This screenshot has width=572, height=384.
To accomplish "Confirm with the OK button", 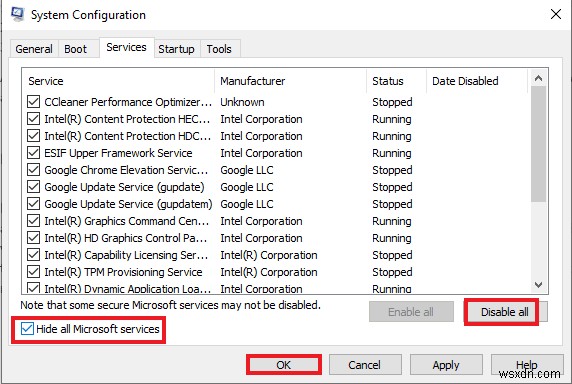I will click(284, 365).
